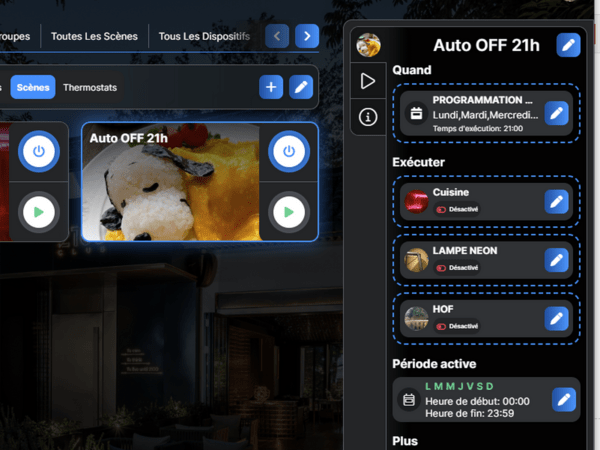This screenshot has width=600, height=450.
Task: Toggle power on Auto OFF 21h card
Action: tap(288, 152)
